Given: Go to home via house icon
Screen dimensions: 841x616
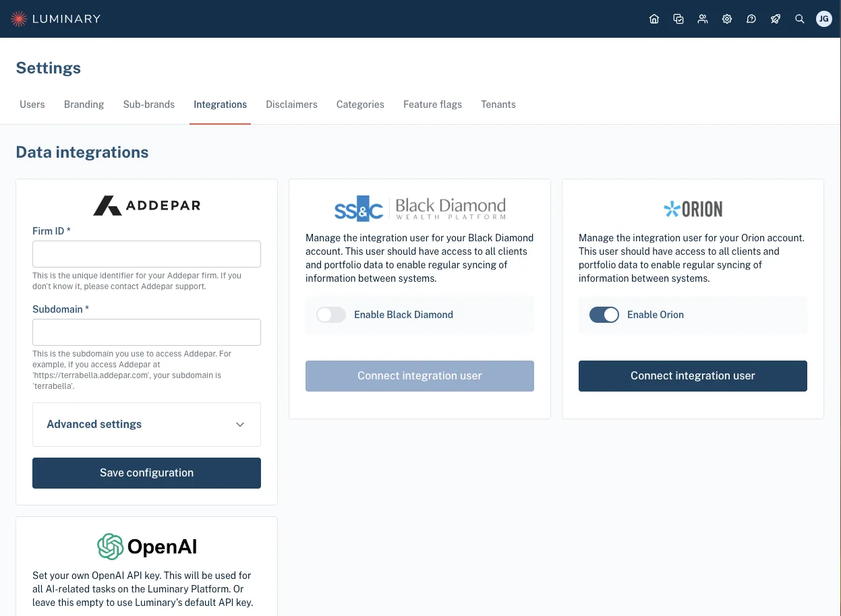Looking at the screenshot, I should 654,19.
